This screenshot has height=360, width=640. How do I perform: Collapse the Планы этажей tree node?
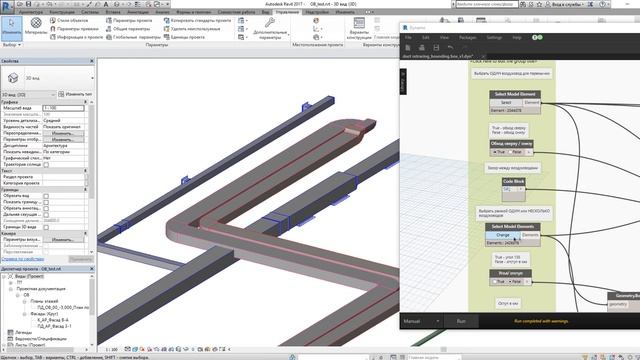(24, 301)
